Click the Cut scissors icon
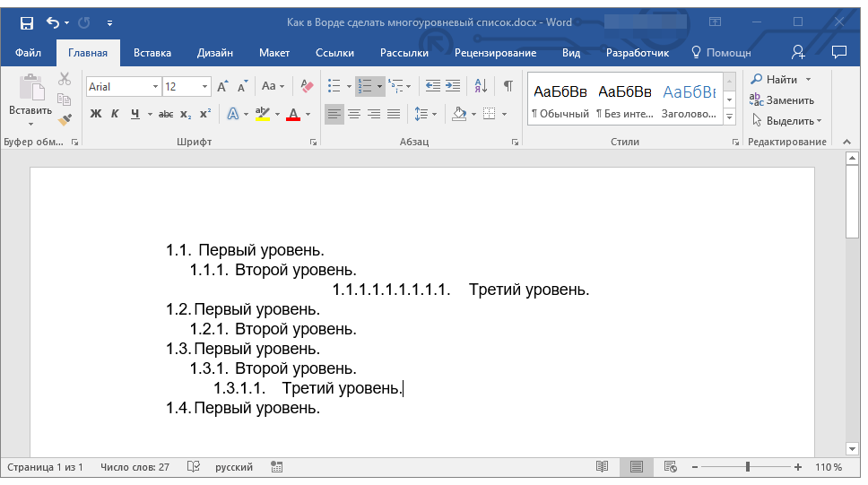The width and height of the screenshot is (868, 485). tap(65, 80)
